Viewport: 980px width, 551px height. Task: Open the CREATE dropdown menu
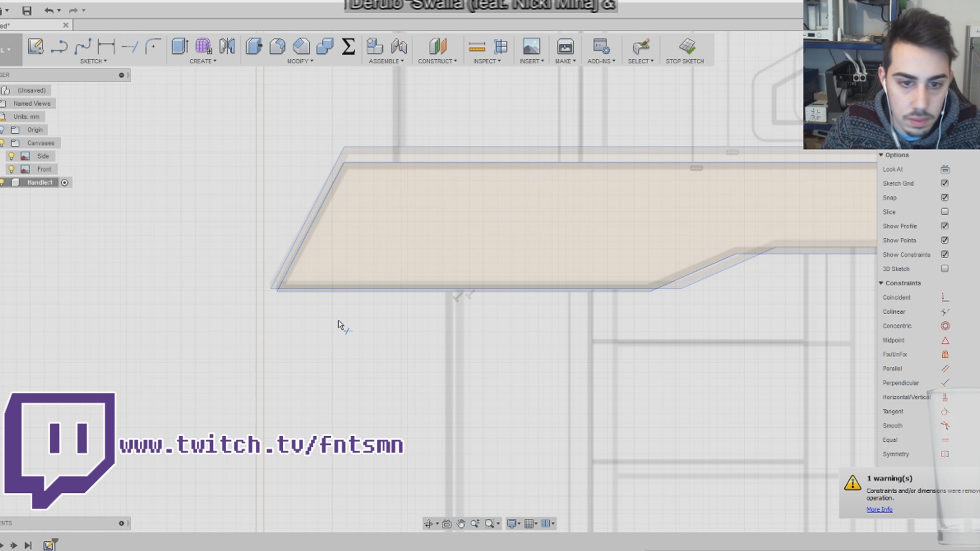coord(203,61)
